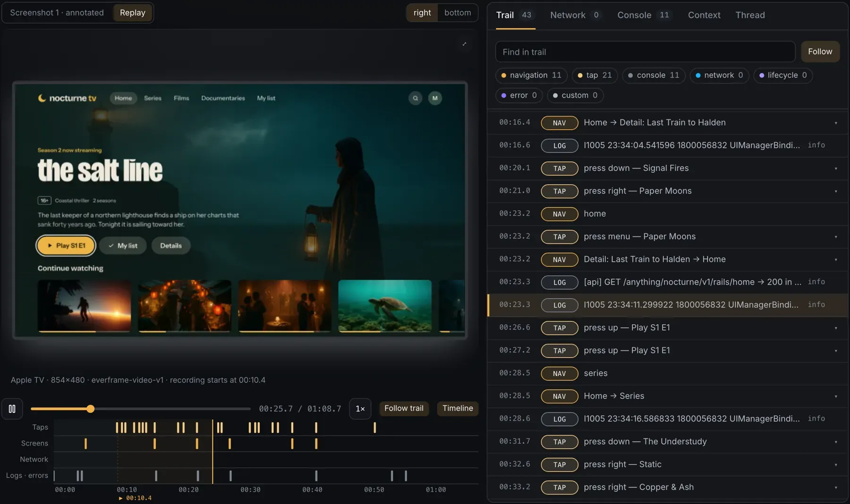
Task: Click Play S1 E1 button
Action: click(x=66, y=245)
